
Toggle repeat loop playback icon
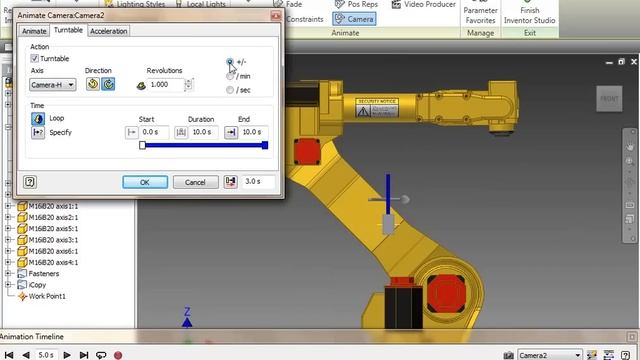[101, 355]
